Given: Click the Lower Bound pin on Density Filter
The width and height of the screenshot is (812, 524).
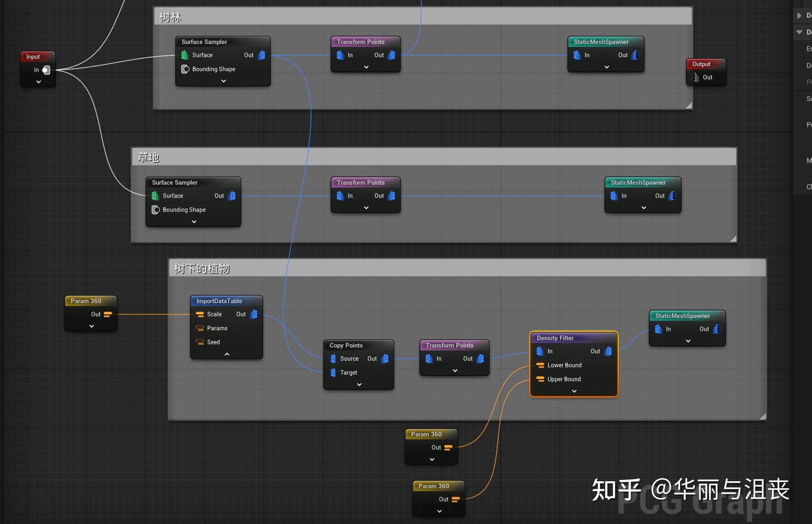Looking at the screenshot, I should pyautogui.click(x=540, y=365).
